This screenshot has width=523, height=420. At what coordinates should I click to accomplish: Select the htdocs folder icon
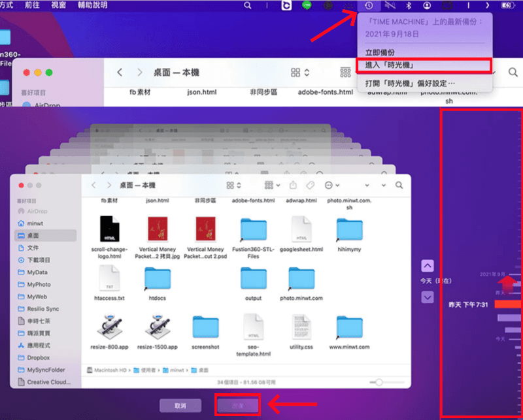pyautogui.click(x=158, y=279)
